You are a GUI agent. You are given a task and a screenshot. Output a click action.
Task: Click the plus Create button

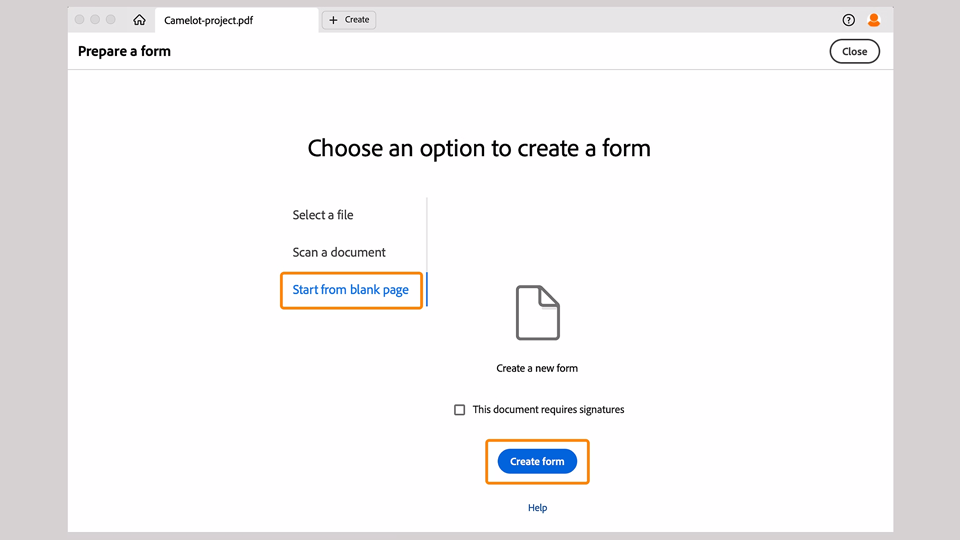(349, 20)
